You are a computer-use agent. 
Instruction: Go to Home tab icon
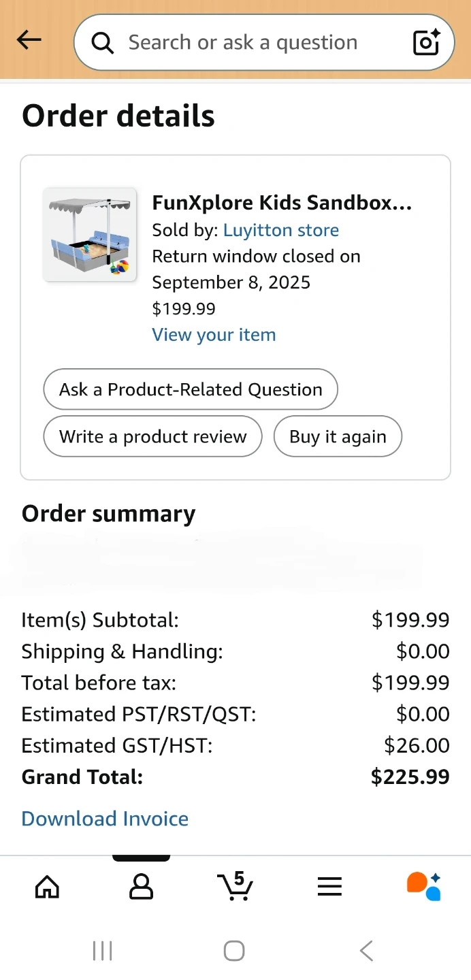(x=47, y=886)
